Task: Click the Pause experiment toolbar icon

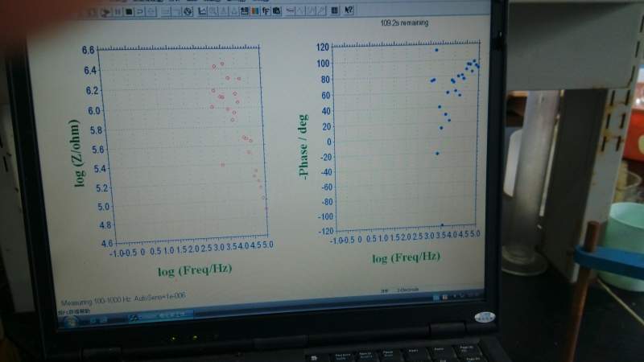Action: [118, 12]
